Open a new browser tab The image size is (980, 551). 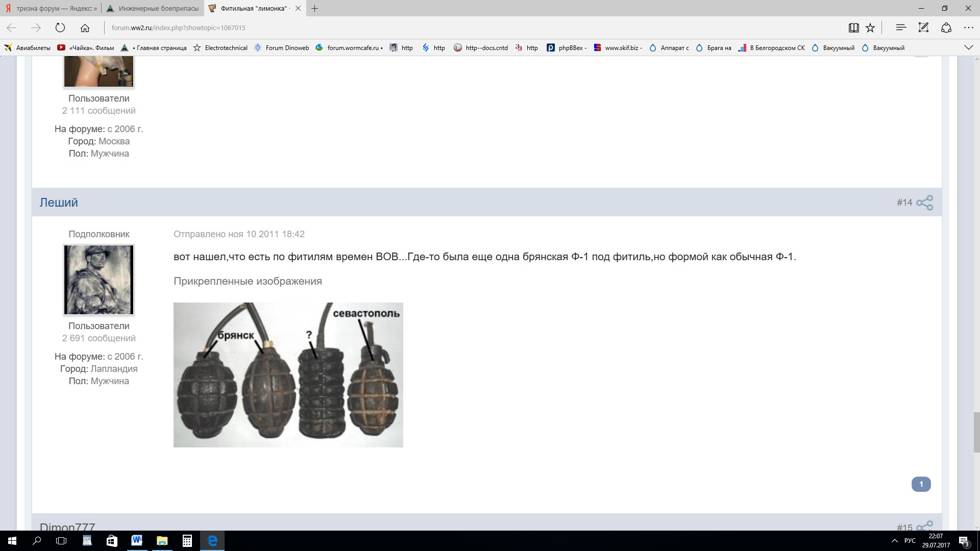coord(315,8)
